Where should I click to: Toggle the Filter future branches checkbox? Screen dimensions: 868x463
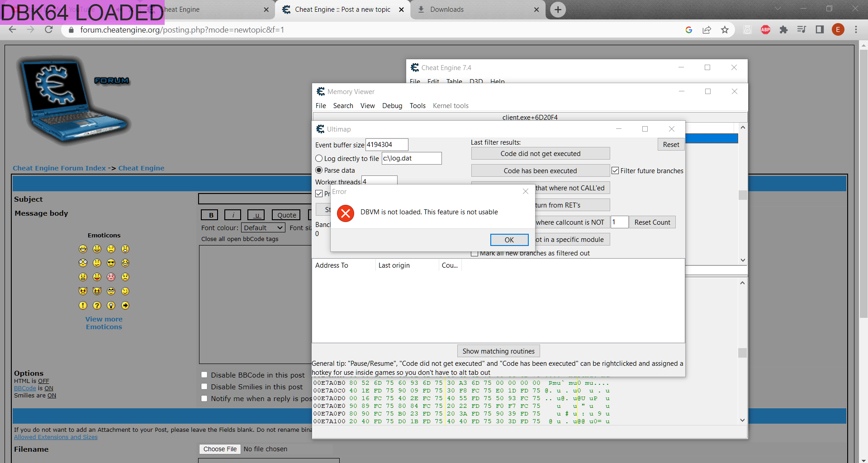point(615,170)
